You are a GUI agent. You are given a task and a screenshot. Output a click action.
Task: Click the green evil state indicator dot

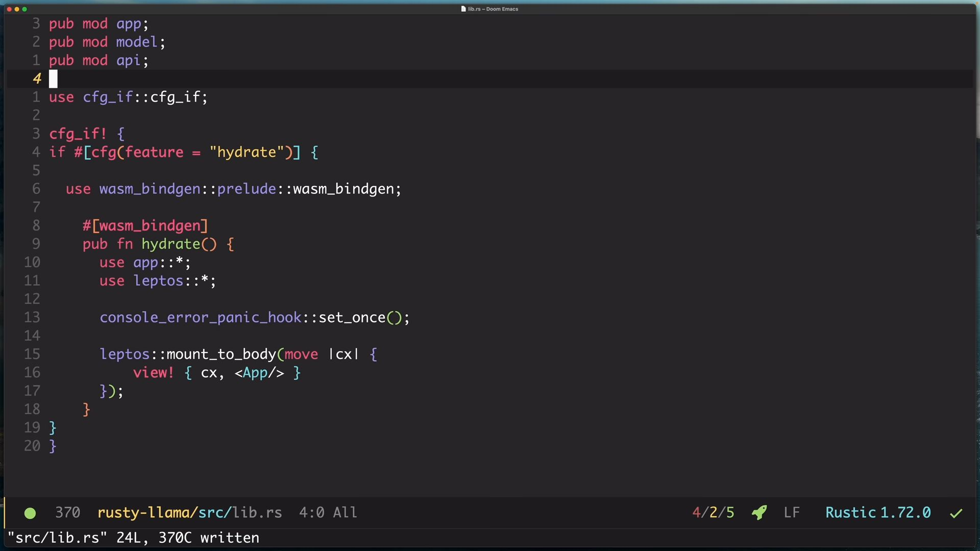pyautogui.click(x=30, y=513)
